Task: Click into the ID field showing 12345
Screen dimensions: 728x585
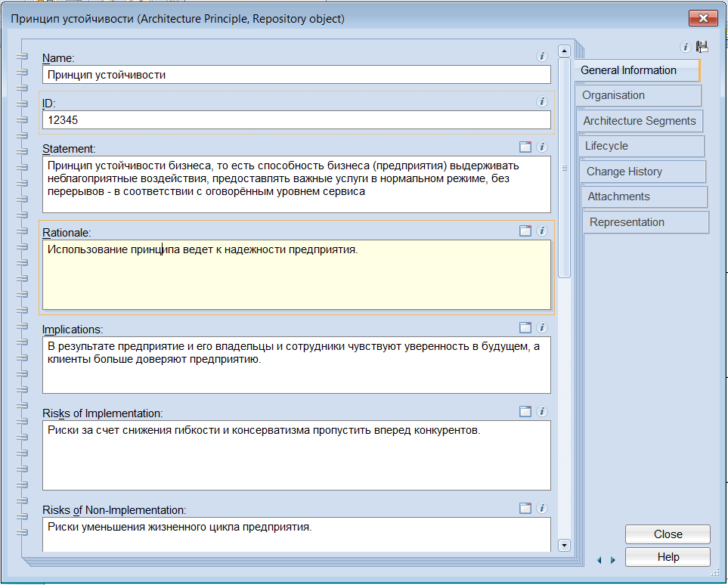Action: coord(296,119)
